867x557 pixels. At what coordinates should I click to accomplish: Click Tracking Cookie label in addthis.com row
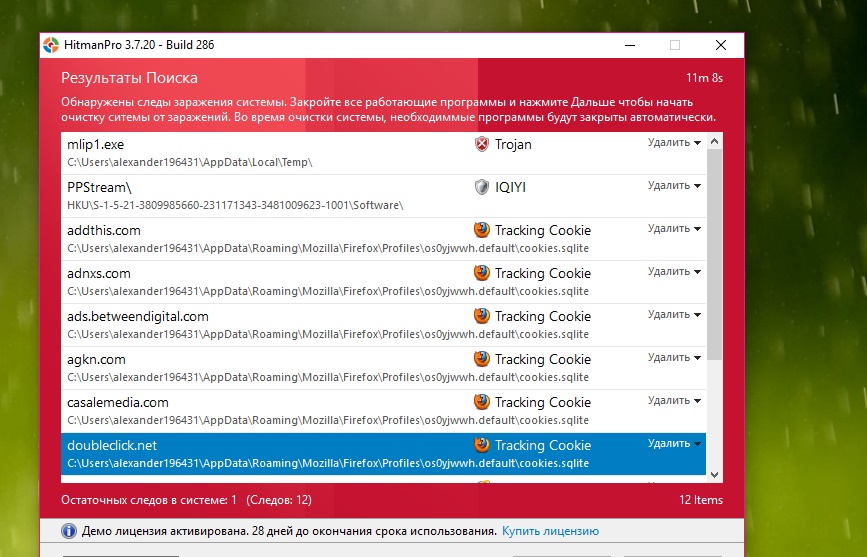click(543, 230)
